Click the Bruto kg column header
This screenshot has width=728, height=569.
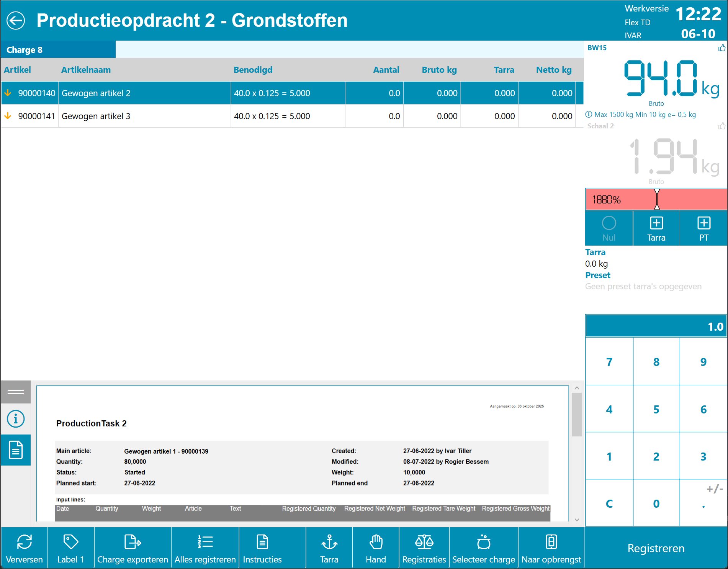tap(439, 70)
